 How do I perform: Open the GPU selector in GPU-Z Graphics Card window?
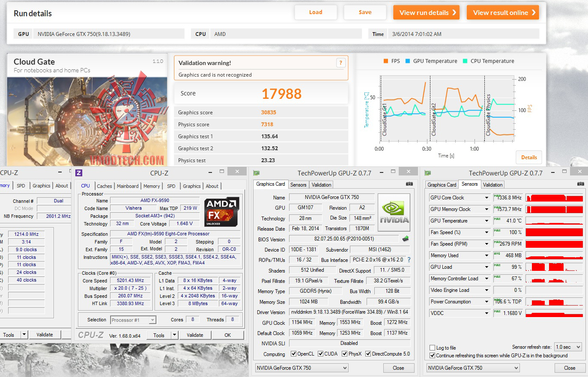301,368
